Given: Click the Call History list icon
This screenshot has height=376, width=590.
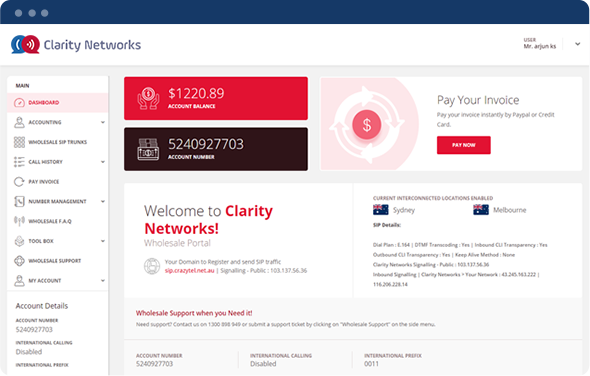Looking at the screenshot, I should pos(19,162).
